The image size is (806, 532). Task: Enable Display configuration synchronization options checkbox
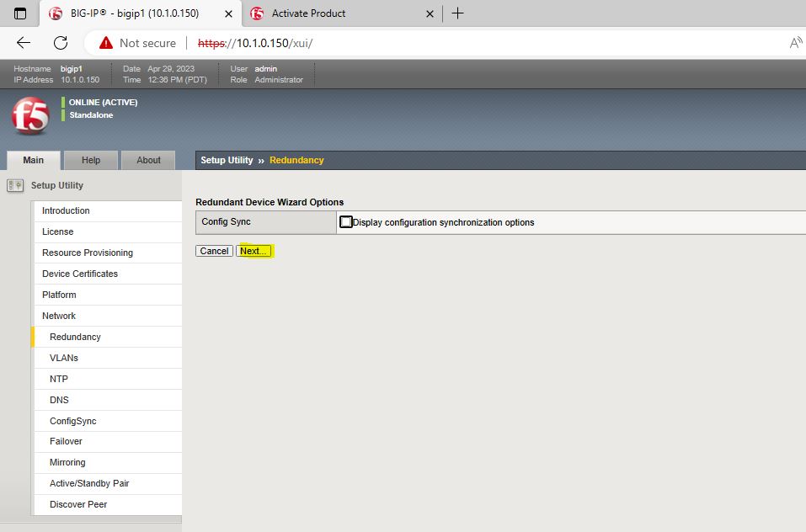(346, 222)
